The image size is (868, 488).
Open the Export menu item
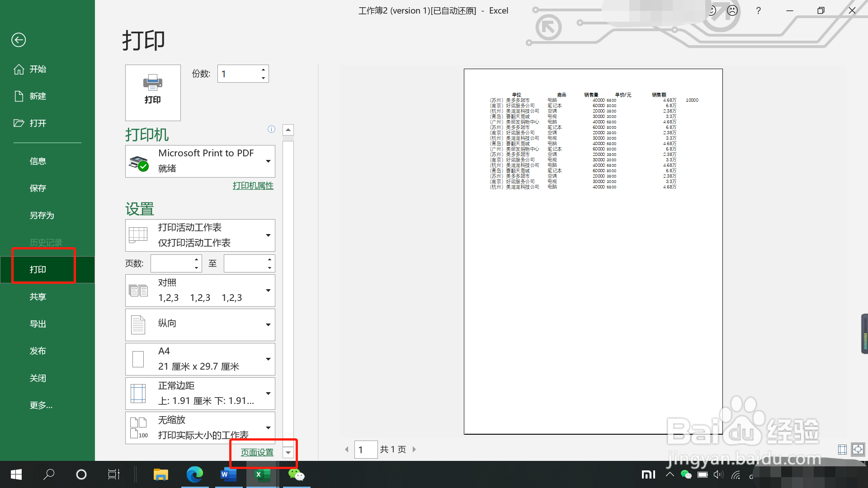pos(38,324)
